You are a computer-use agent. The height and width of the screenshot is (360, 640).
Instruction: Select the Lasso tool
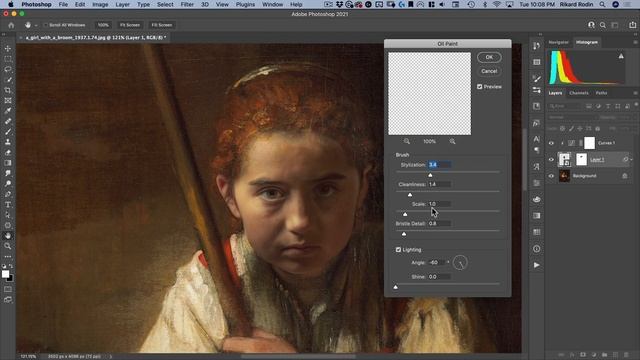click(x=8, y=69)
